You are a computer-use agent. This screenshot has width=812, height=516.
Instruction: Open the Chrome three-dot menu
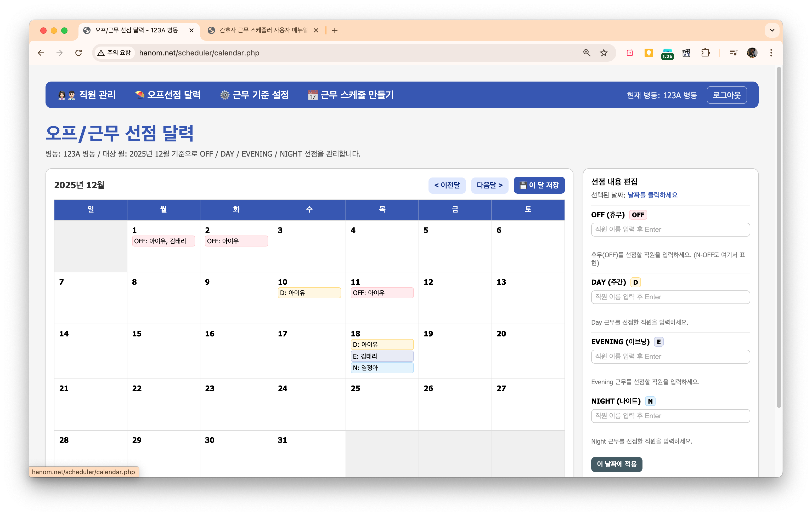771,53
